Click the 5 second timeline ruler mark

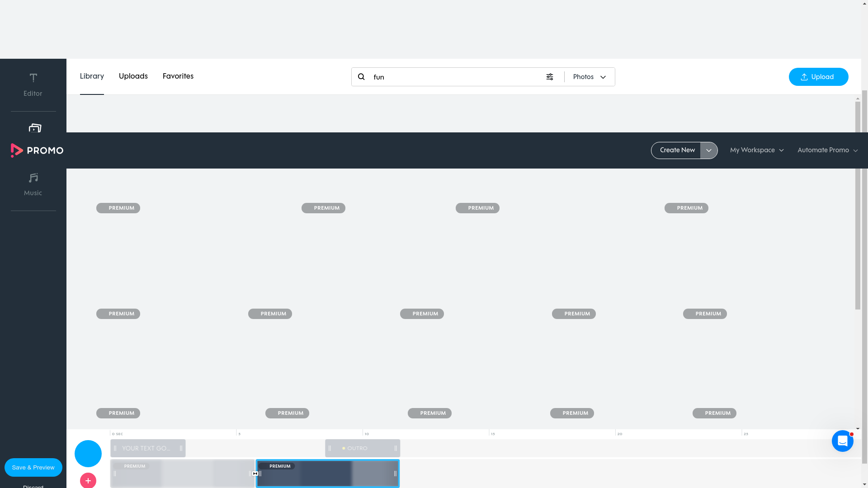coord(240,434)
